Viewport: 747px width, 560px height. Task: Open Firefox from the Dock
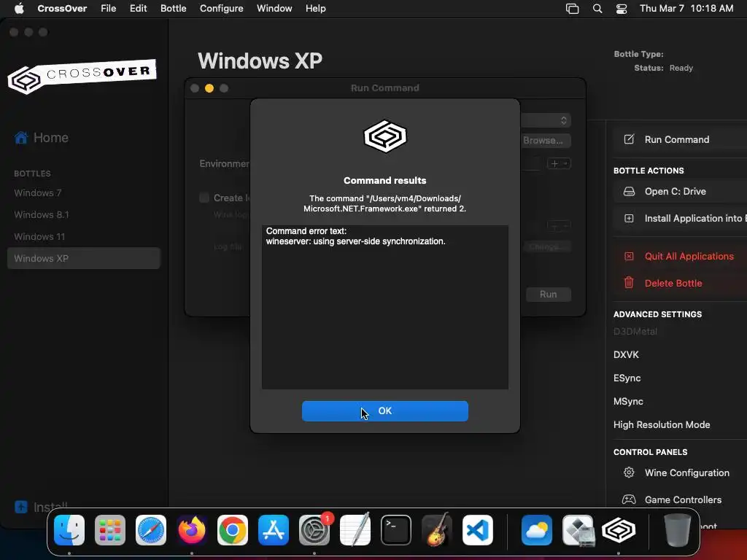click(192, 530)
